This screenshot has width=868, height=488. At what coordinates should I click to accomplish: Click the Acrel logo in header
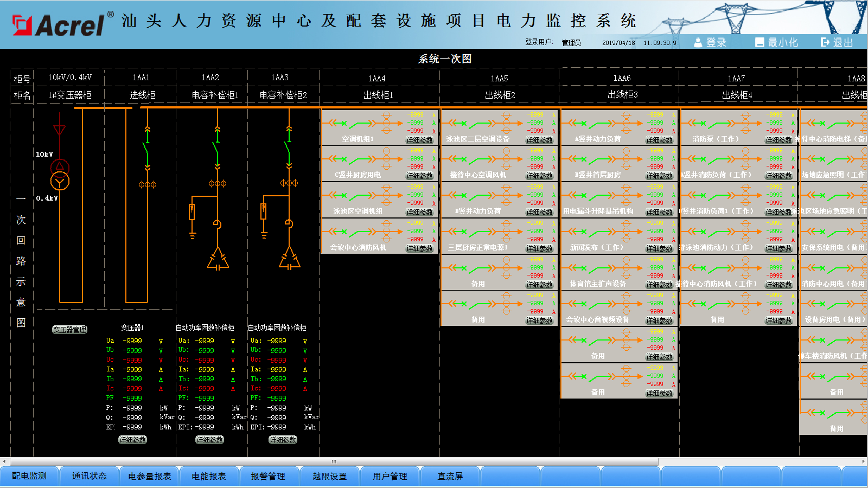pyautogui.click(x=61, y=25)
